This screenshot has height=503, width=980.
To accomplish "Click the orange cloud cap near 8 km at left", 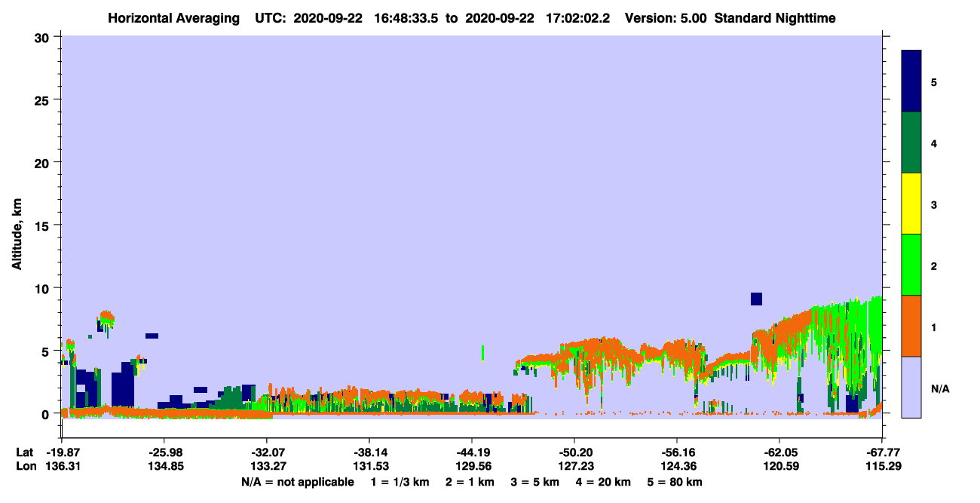I will coord(106,315).
